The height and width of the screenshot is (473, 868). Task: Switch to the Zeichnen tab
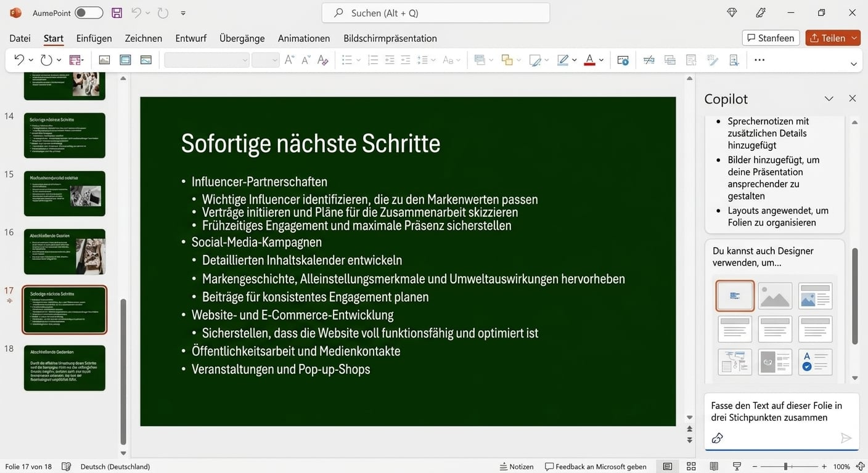tap(143, 38)
